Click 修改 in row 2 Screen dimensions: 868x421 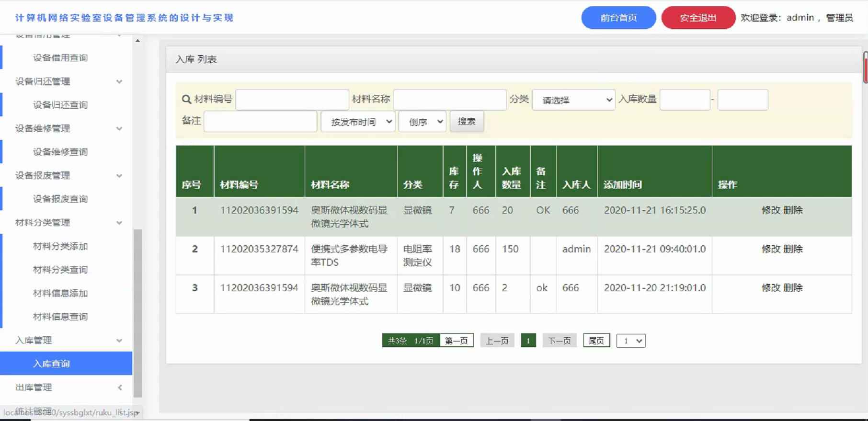[771, 249]
